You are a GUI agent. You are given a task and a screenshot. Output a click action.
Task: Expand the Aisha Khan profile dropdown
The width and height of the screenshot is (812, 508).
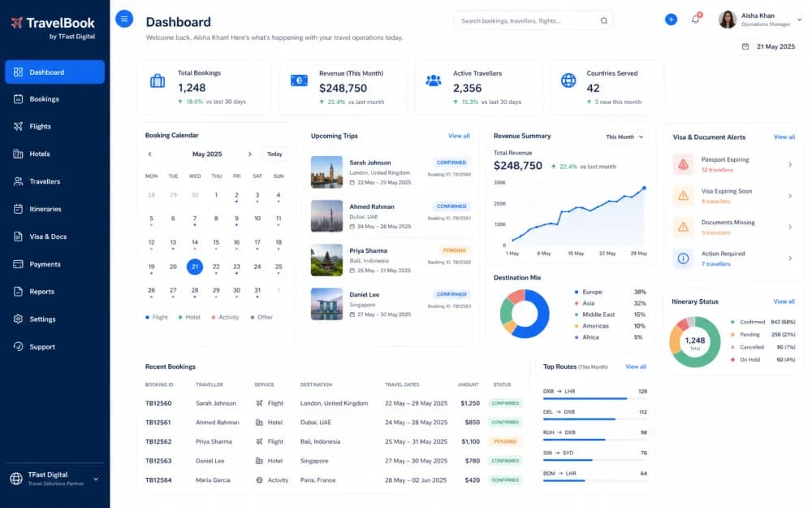799,20
